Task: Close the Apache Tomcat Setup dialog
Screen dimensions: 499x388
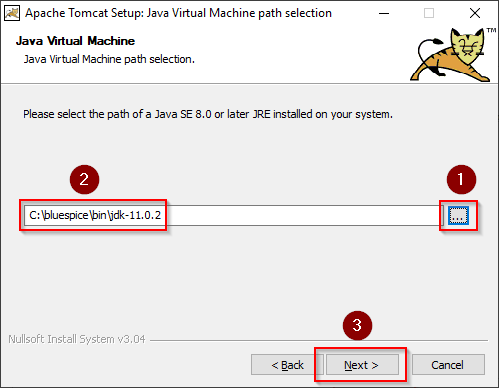Action: coord(475,13)
